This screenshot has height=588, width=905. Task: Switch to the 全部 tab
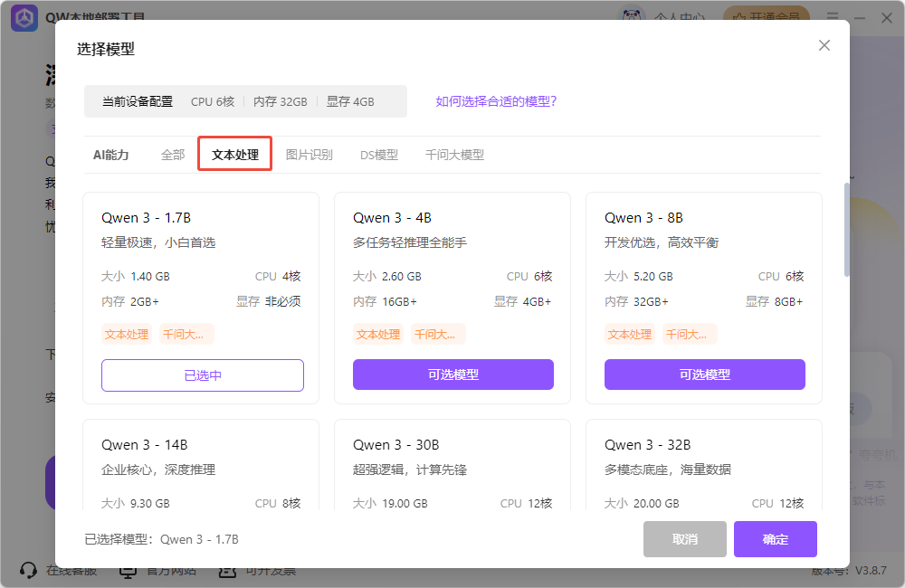coord(173,155)
